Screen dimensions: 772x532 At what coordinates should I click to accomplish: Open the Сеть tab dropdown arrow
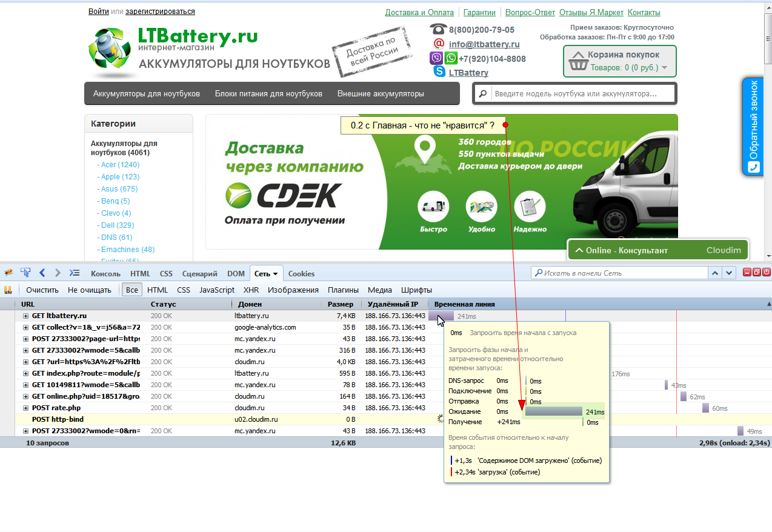click(x=276, y=274)
